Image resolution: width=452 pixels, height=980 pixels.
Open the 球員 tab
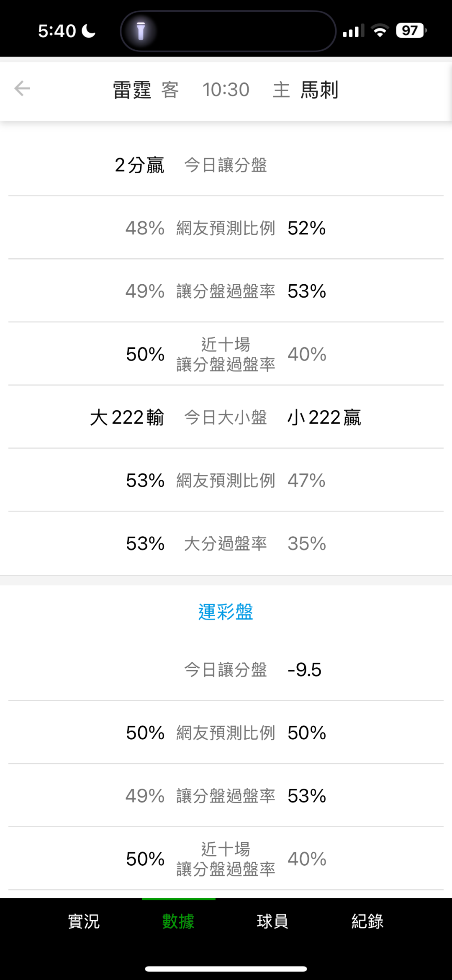(x=272, y=921)
